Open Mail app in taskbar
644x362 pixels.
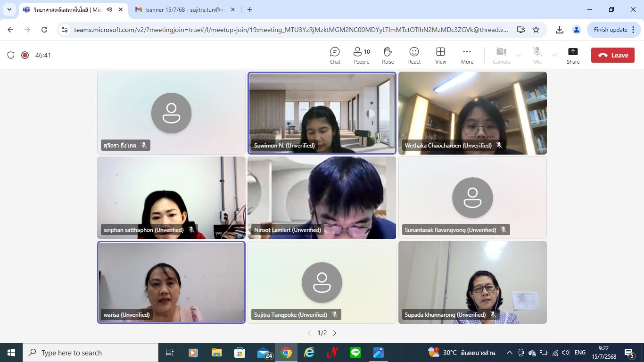[264, 353]
